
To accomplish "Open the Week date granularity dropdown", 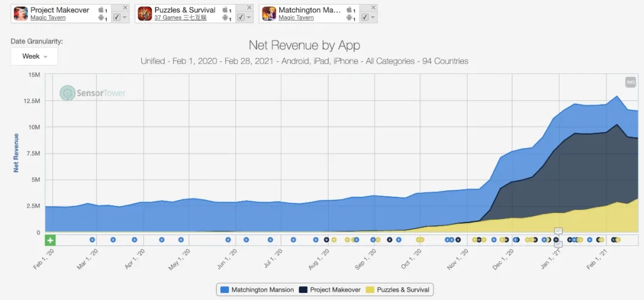I will click(34, 56).
